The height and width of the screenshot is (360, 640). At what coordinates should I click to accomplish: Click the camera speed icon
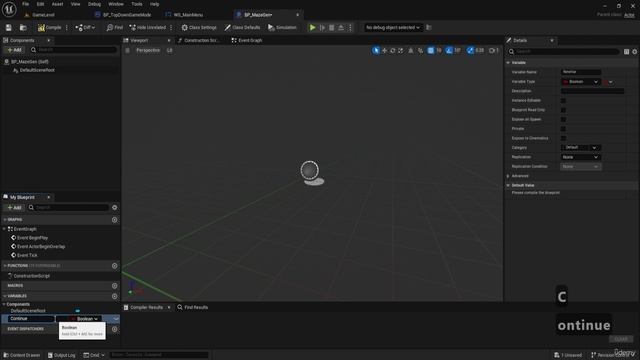coord(493,51)
